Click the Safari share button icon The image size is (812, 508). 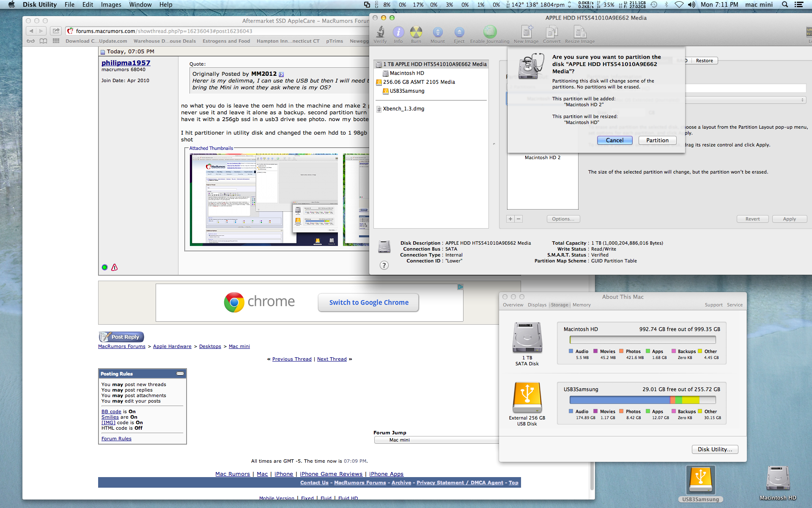[x=56, y=31]
